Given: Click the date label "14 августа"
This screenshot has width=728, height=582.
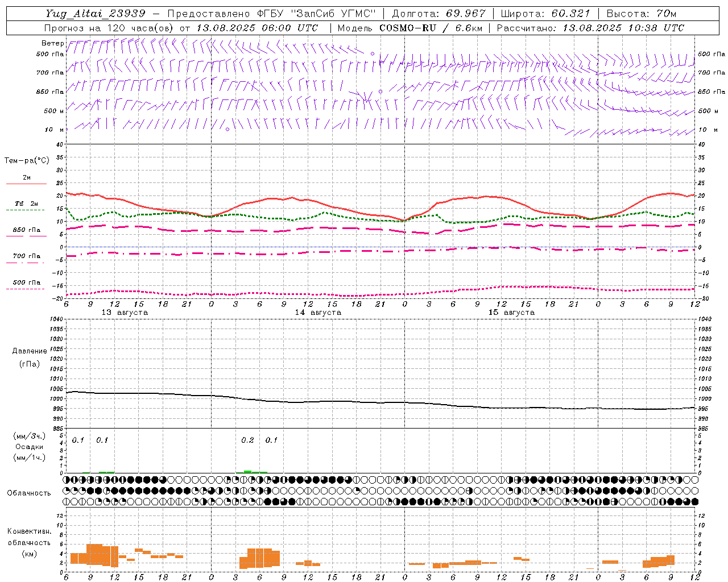Looking at the screenshot, I should (318, 313).
